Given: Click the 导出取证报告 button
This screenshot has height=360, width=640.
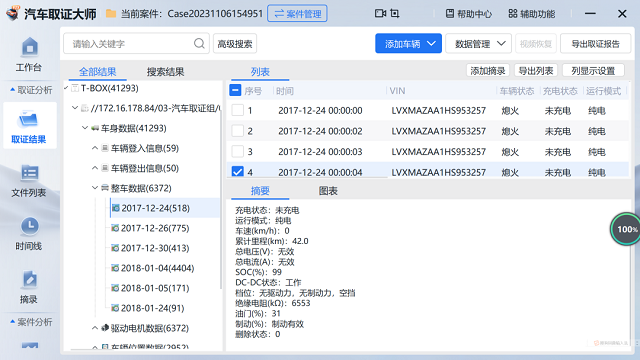Looking at the screenshot, I should [x=595, y=44].
